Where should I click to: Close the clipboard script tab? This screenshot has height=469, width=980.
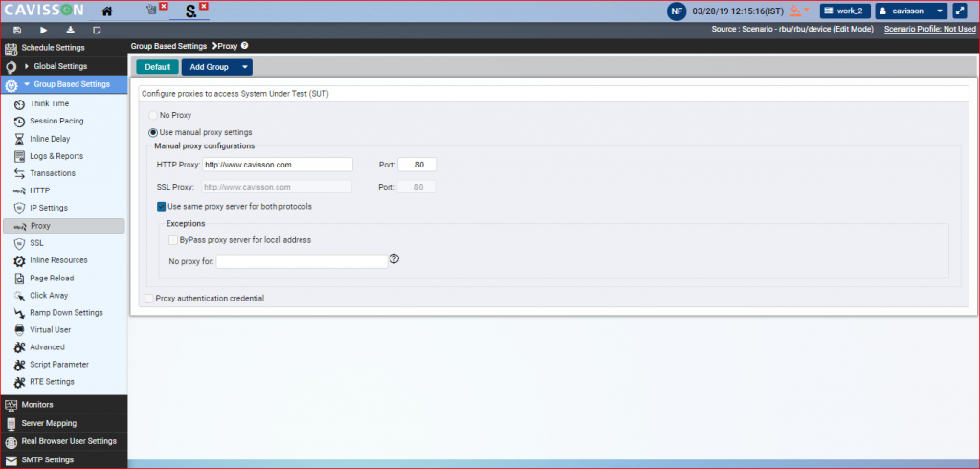click(164, 7)
